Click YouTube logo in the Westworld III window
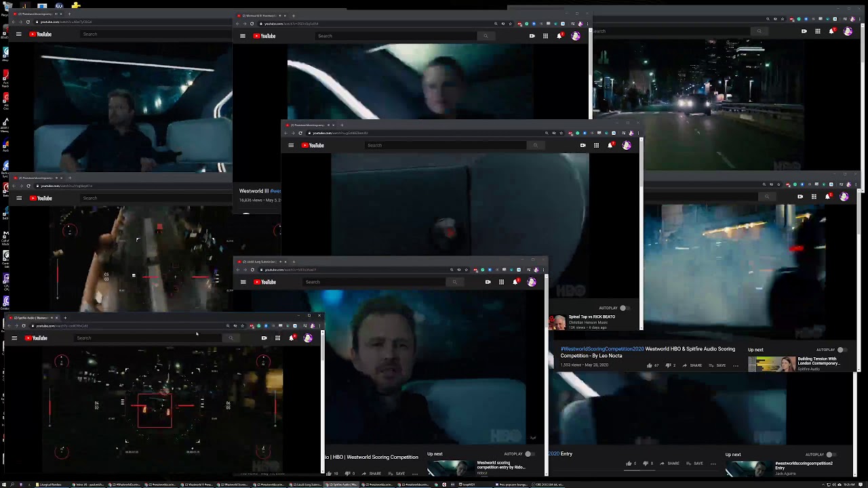The width and height of the screenshot is (868, 488). (264, 36)
